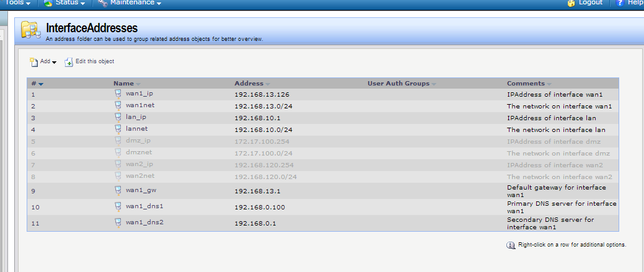
Task: Click the lan_ip address object icon
Action: [x=118, y=118]
